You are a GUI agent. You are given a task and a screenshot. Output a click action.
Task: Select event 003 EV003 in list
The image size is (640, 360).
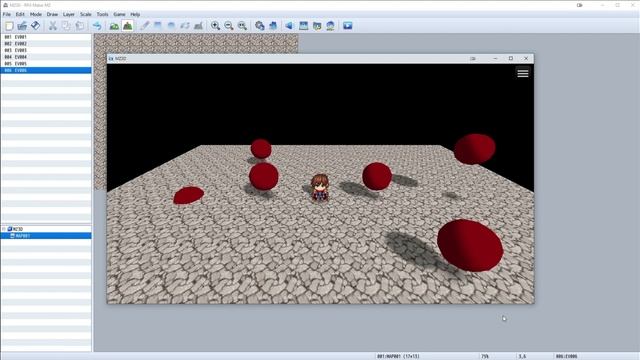coord(46,50)
